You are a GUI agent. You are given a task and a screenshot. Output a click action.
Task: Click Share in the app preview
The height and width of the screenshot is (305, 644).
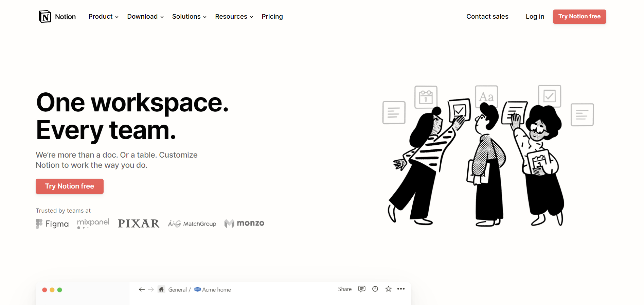[344, 289]
